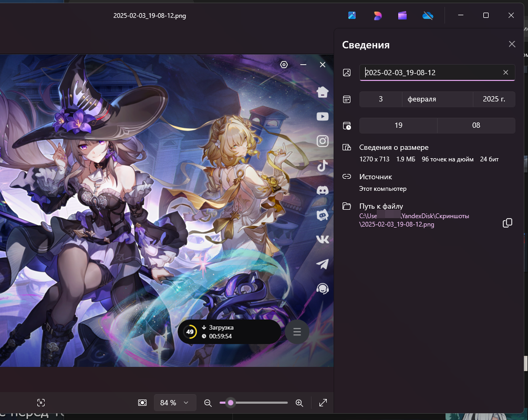This screenshot has height=420, width=528.
Task: Click the Сведения panel heading
Action: (x=366, y=45)
